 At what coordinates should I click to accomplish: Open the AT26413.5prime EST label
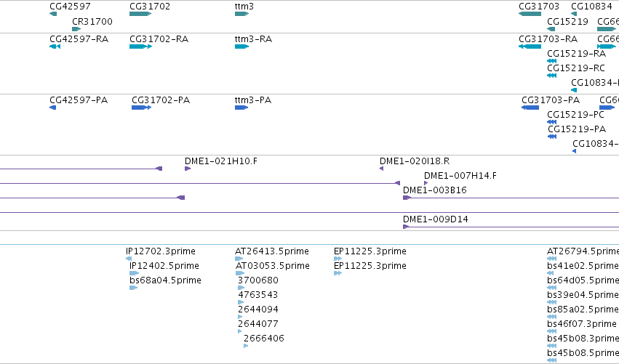(x=271, y=251)
